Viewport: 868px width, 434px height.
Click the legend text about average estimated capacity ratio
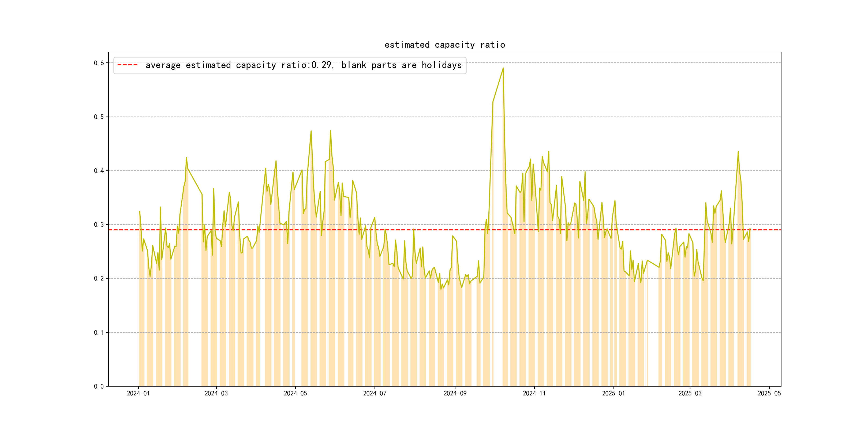point(303,65)
